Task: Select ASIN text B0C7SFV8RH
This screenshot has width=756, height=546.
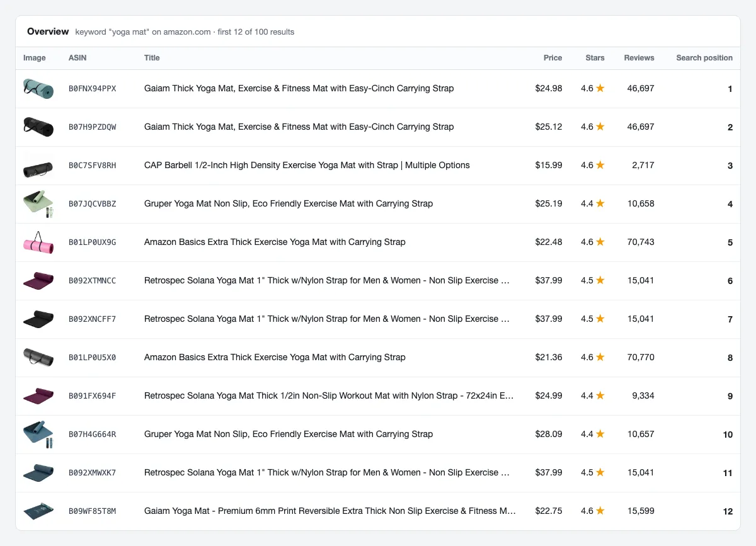Action: [93, 166]
